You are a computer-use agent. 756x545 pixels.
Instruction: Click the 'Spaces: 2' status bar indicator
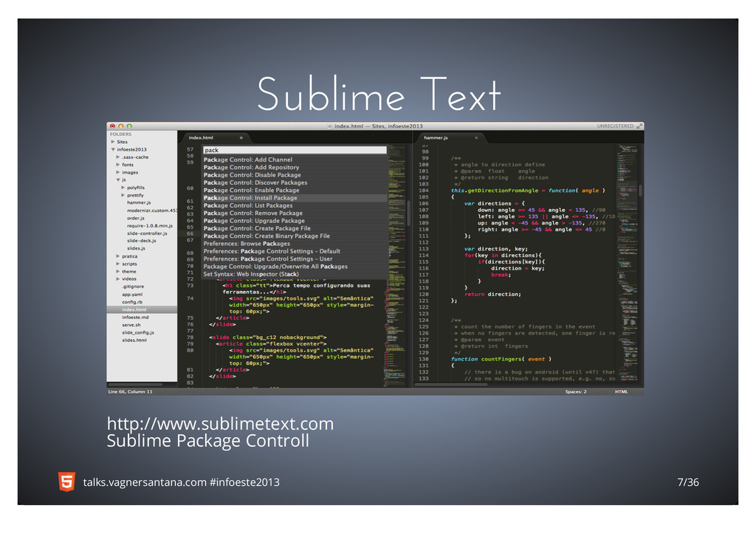[x=576, y=391]
